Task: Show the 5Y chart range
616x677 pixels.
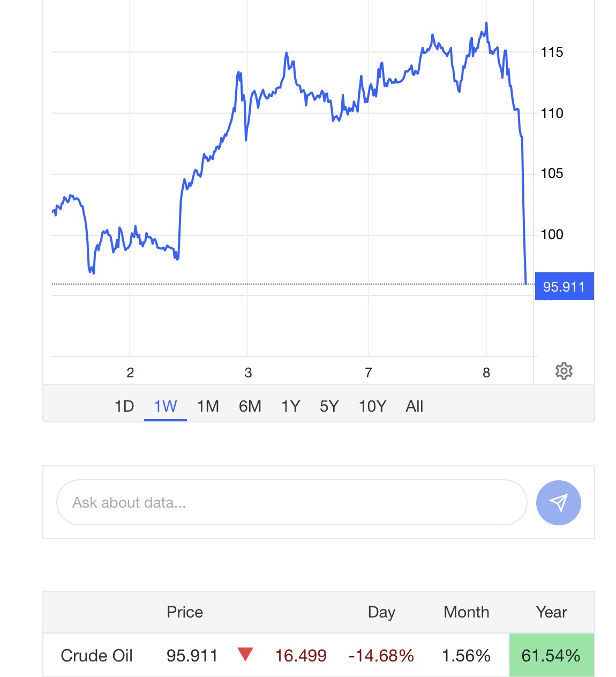Action: (329, 406)
